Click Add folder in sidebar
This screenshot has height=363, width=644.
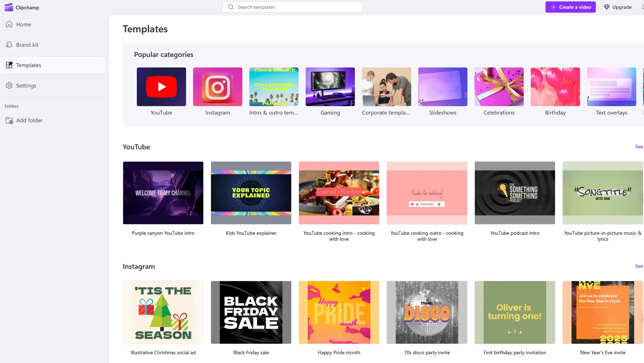[x=29, y=121]
